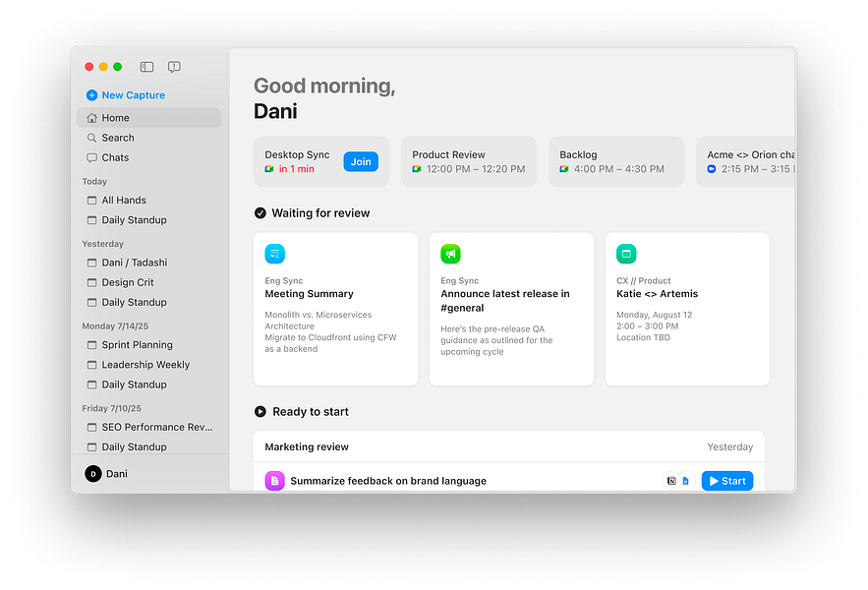Click the Chats bubble icon
The height and width of the screenshot is (590, 868).
(91, 158)
